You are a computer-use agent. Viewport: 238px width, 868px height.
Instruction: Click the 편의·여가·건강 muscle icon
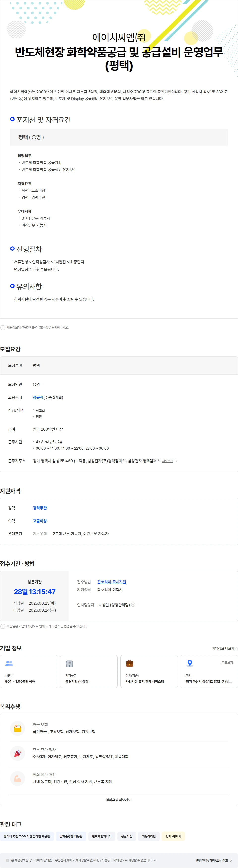point(18,778)
